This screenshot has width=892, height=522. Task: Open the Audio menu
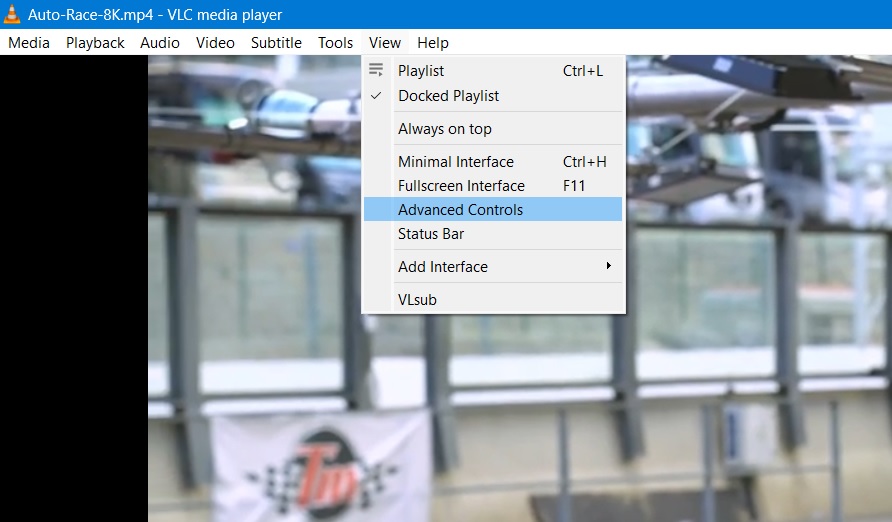(x=160, y=43)
